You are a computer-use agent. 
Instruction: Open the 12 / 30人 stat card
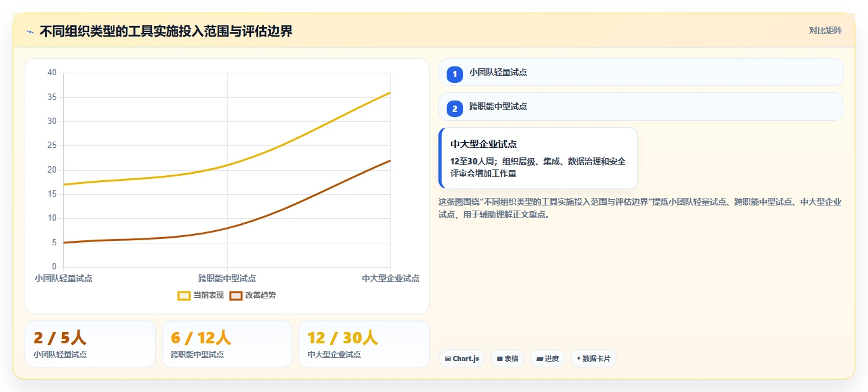pos(364,344)
